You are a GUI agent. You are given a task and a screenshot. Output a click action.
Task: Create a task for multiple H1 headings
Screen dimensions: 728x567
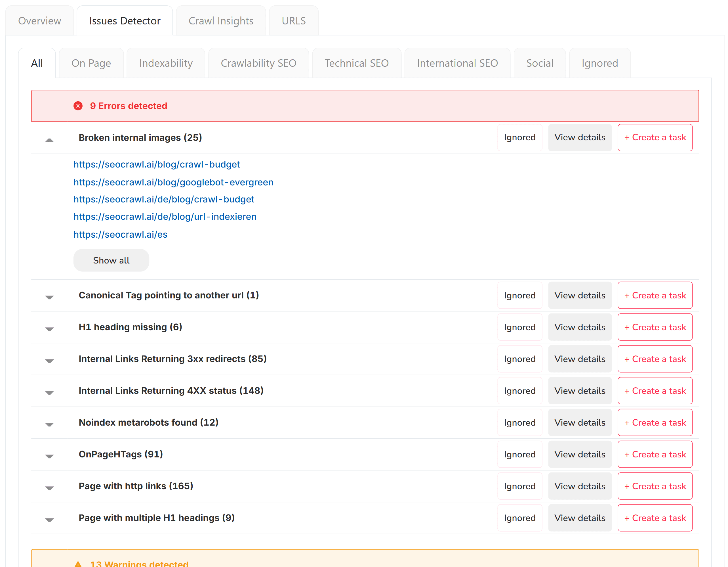coord(655,518)
